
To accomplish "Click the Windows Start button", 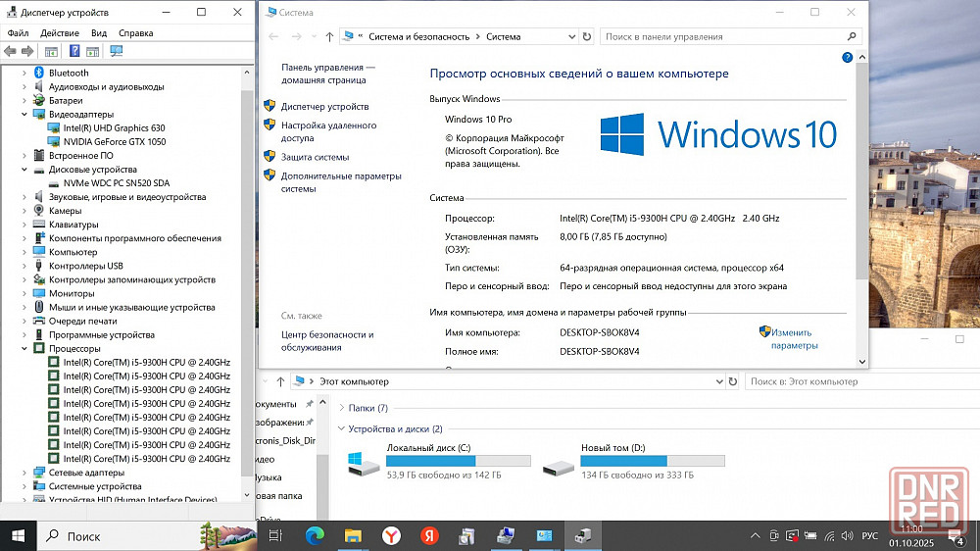I will 18,535.
